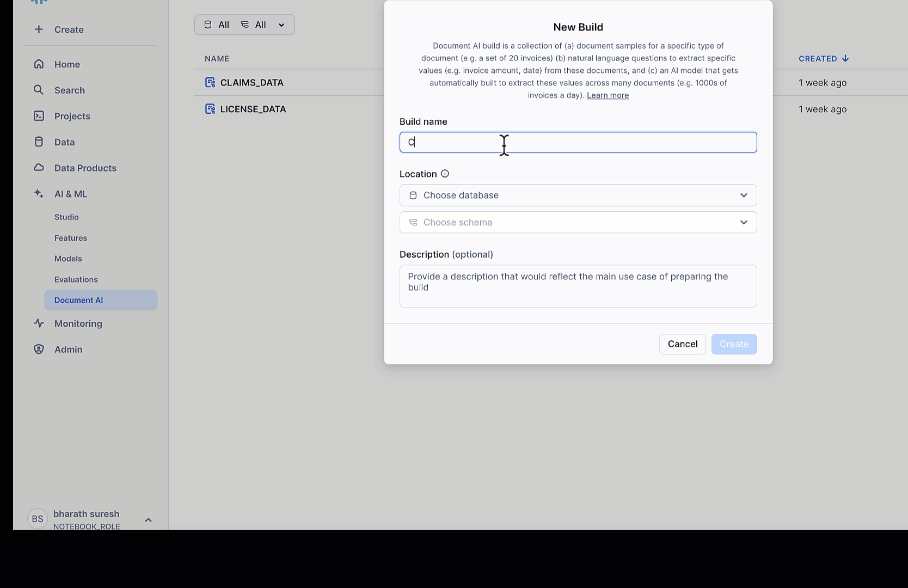Click the Data Products cloud icon
The height and width of the screenshot is (588, 908).
[39, 168]
